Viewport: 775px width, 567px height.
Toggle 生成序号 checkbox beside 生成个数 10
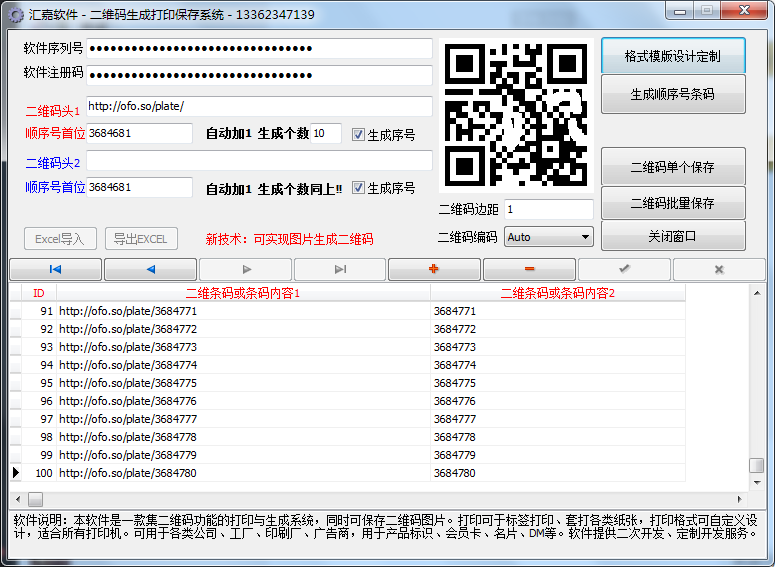(x=358, y=134)
